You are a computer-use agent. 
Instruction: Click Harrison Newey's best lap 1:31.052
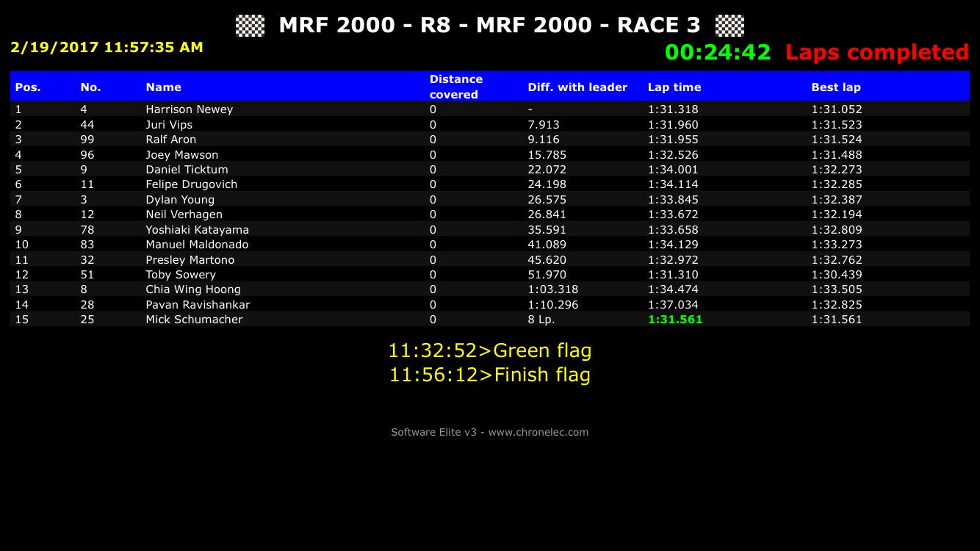click(837, 109)
